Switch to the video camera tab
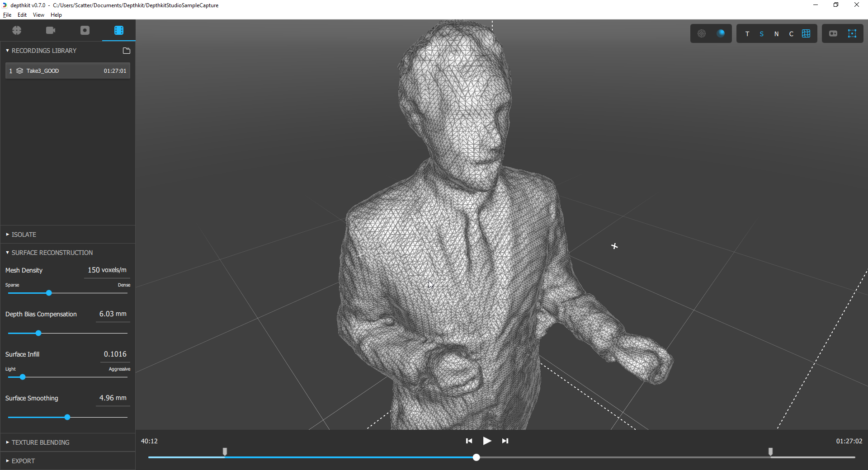This screenshot has height=470, width=868. tap(51, 30)
